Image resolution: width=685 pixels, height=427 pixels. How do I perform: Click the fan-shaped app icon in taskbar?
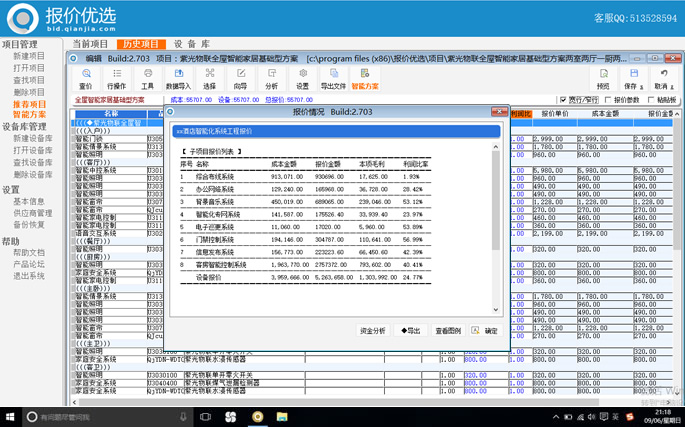click(231, 417)
